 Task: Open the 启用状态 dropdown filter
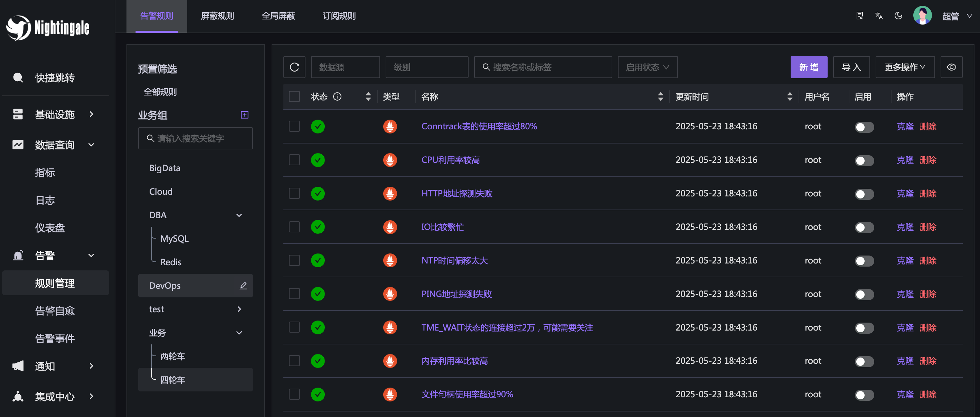pyautogui.click(x=647, y=67)
